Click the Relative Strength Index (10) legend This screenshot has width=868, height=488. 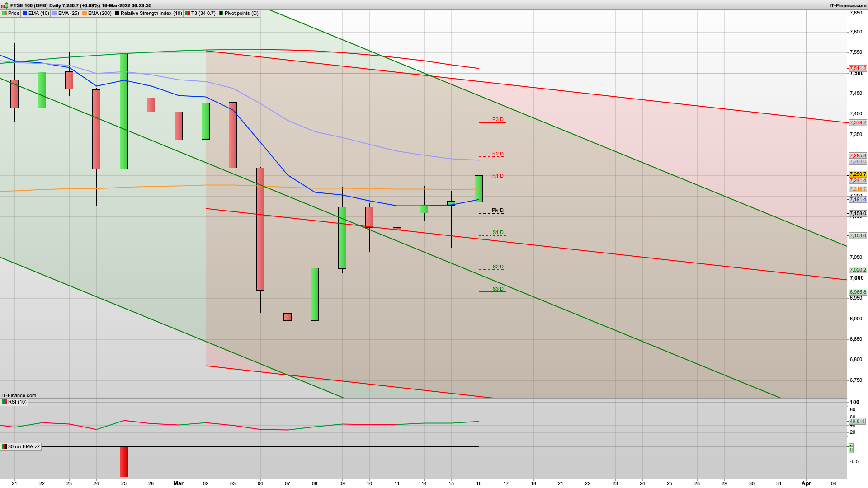[x=148, y=14]
